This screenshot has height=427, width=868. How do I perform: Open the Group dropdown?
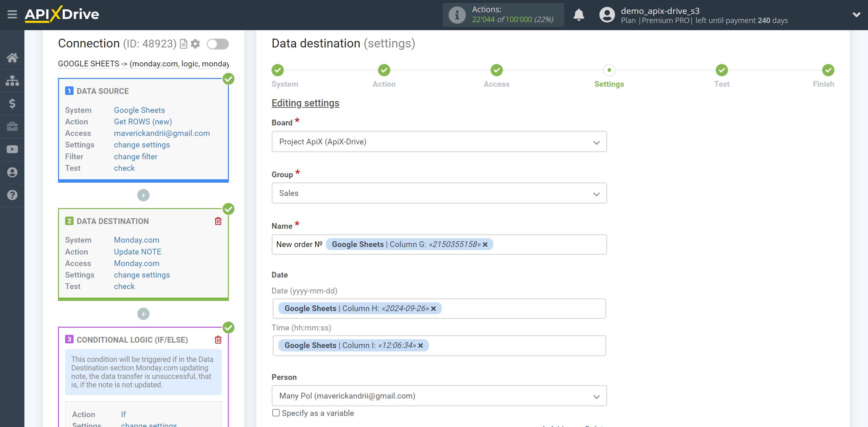click(x=439, y=193)
